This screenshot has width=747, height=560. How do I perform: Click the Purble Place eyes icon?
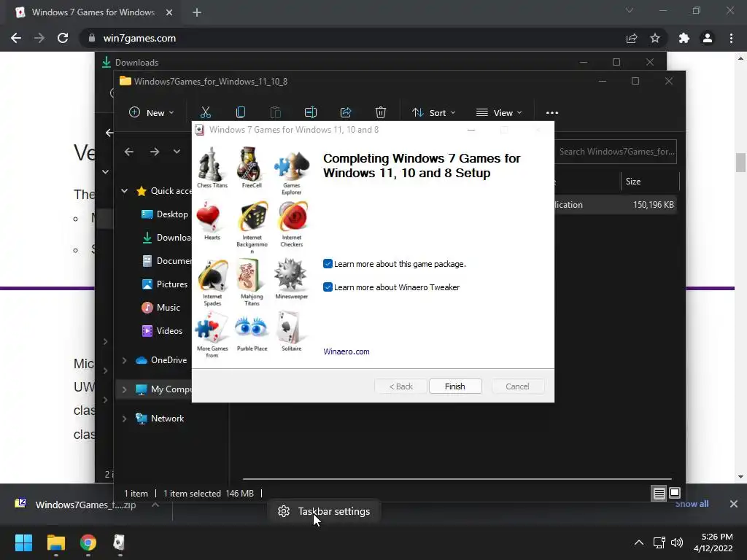[251, 327]
